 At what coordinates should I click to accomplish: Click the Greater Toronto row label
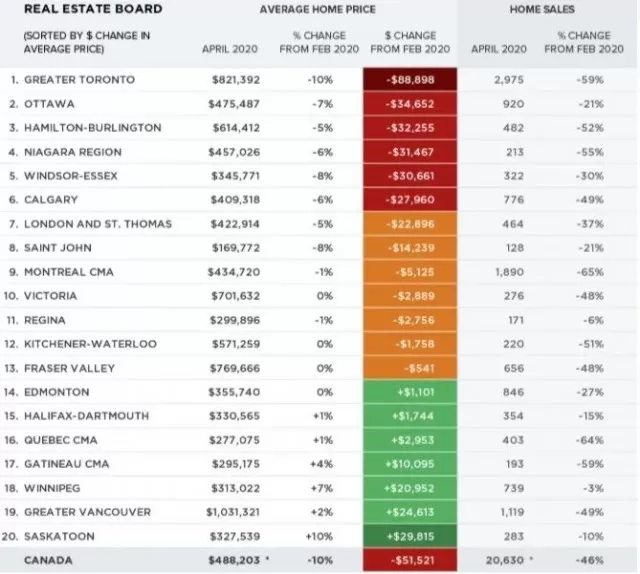(x=79, y=80)
